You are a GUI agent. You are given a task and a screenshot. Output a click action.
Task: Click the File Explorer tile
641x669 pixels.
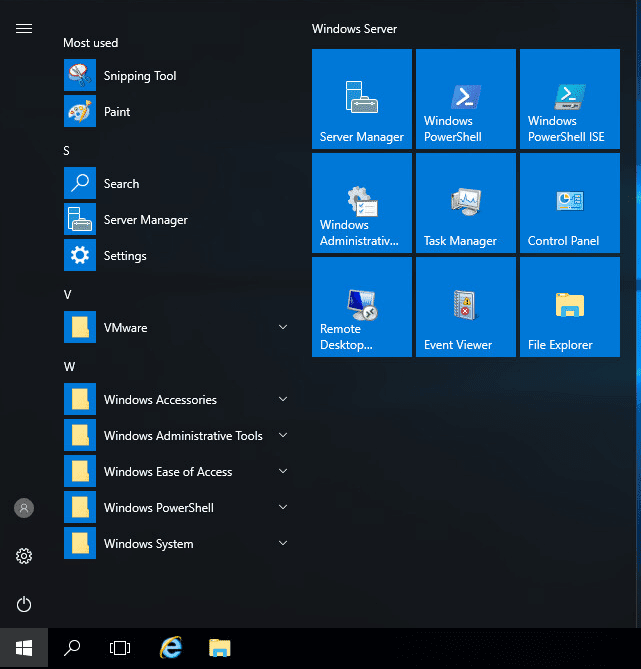(x=570, y=307)
